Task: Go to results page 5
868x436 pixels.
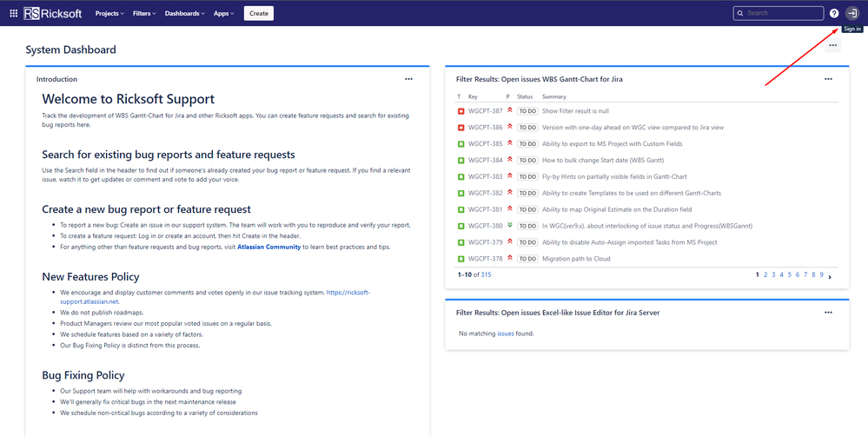Action: tap(790, 274)
